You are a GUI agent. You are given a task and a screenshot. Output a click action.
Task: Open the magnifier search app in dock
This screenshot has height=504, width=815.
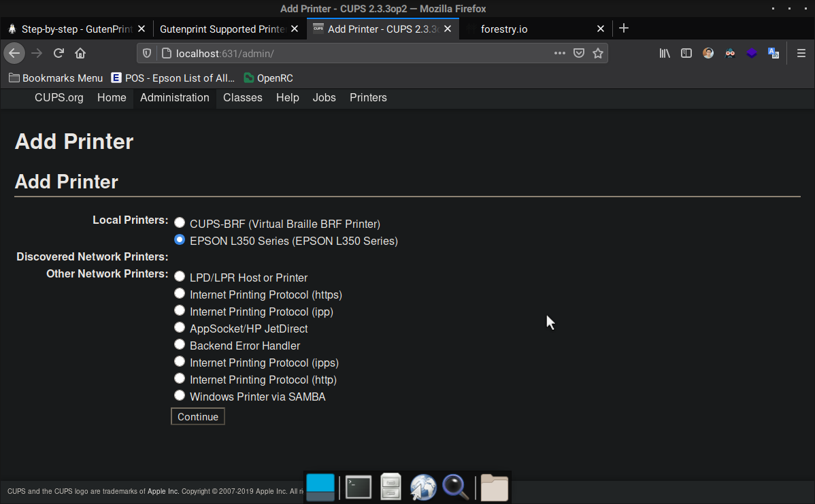[455, 488]
